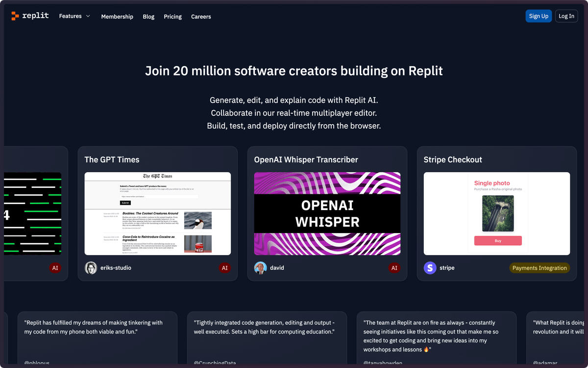Screen dimensions: 588x368
Task: Click the Stripe logo avatar
Action: [430, 268]
